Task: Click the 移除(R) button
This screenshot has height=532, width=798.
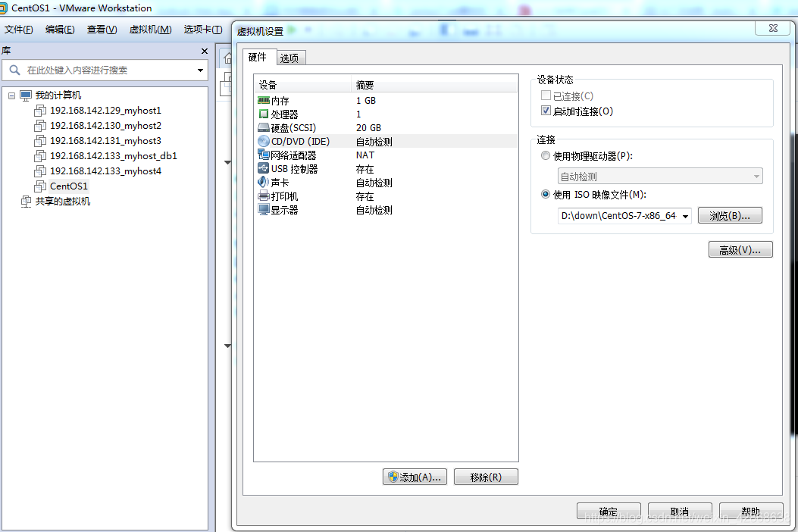Action: [486, 477]
